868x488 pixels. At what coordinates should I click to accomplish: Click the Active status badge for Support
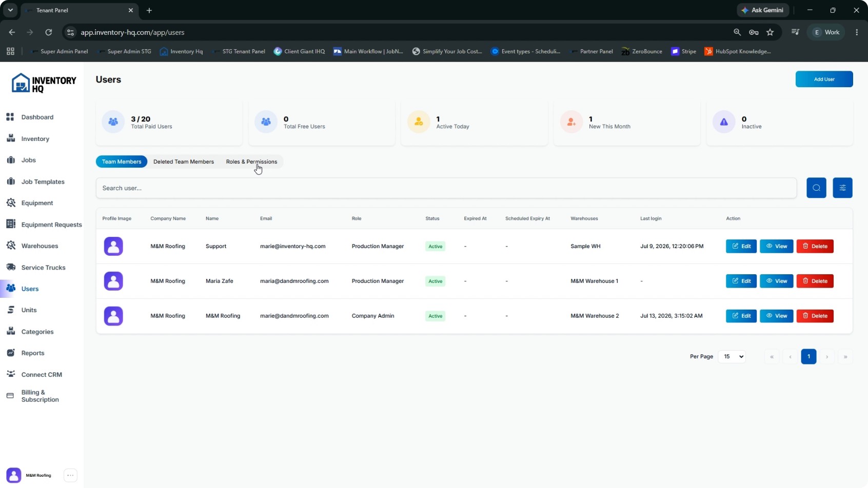[435, 246]
